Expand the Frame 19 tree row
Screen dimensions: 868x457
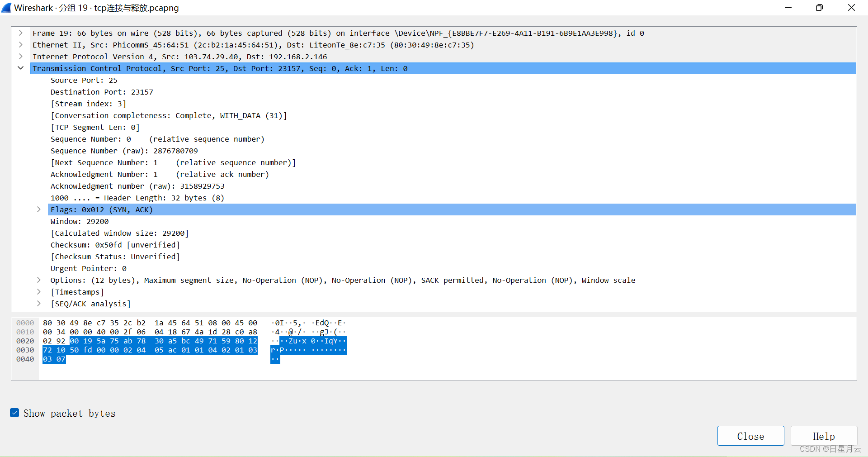coord(21,33)
